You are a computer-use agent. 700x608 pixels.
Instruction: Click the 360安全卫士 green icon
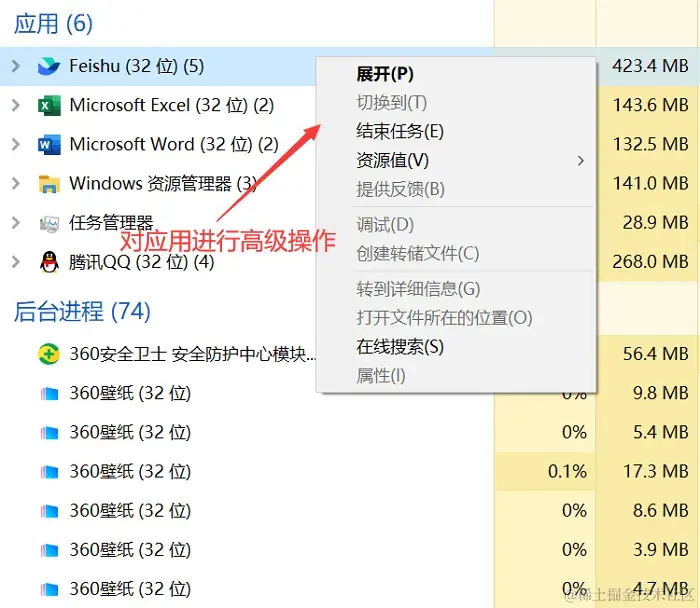tap(49, 354)
